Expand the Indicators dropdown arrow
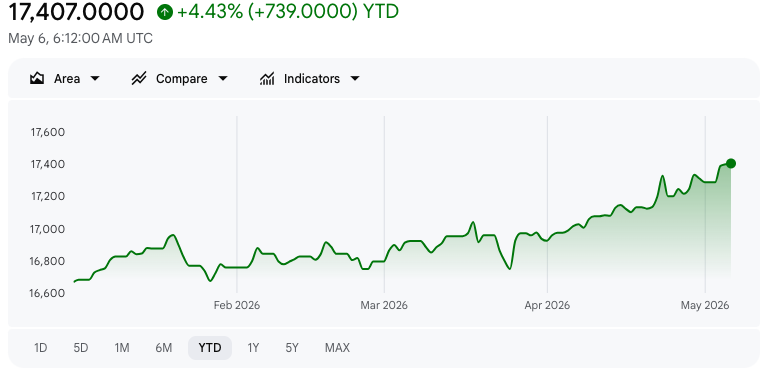The width and height of the screenshot is (764, 374). [355, 79]
